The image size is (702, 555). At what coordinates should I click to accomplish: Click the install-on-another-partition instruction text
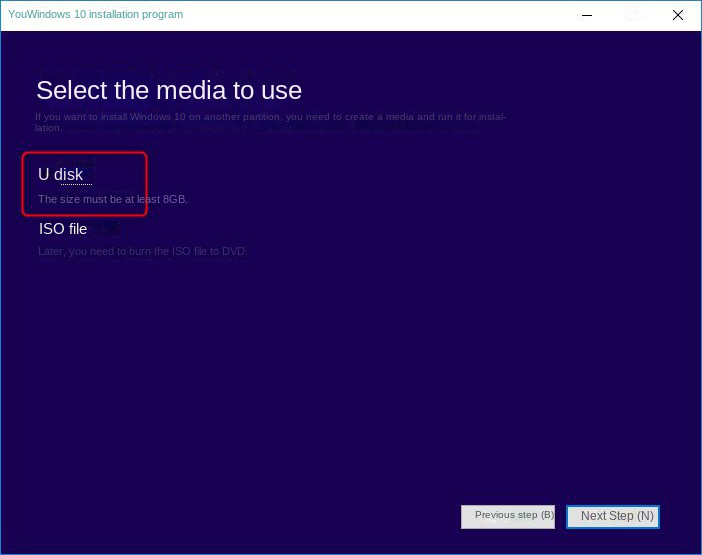[270, 117]
